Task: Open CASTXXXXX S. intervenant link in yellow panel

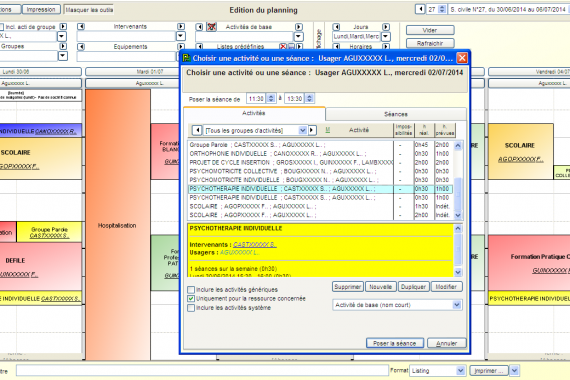Action: click(254, 245)
